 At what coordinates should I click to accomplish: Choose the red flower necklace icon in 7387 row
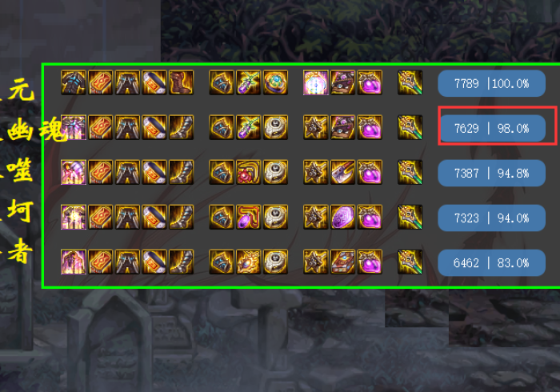click(x=248, y=172)
